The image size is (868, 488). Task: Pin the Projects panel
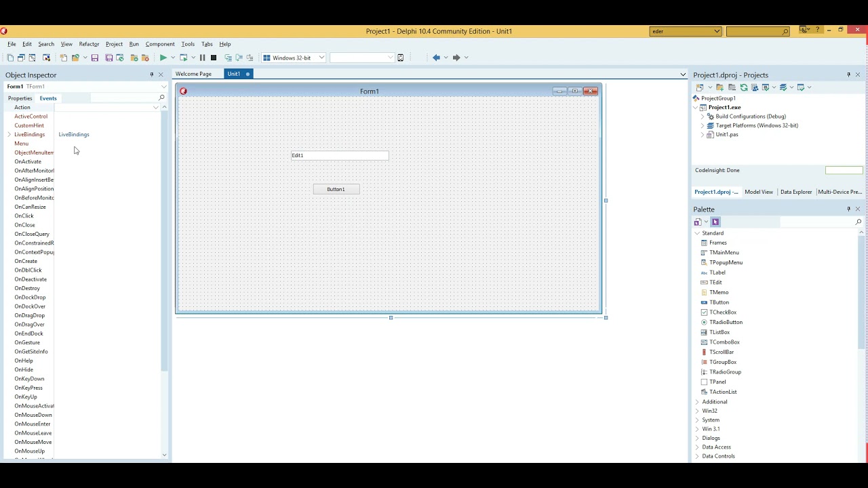click(x=848, y=75)
